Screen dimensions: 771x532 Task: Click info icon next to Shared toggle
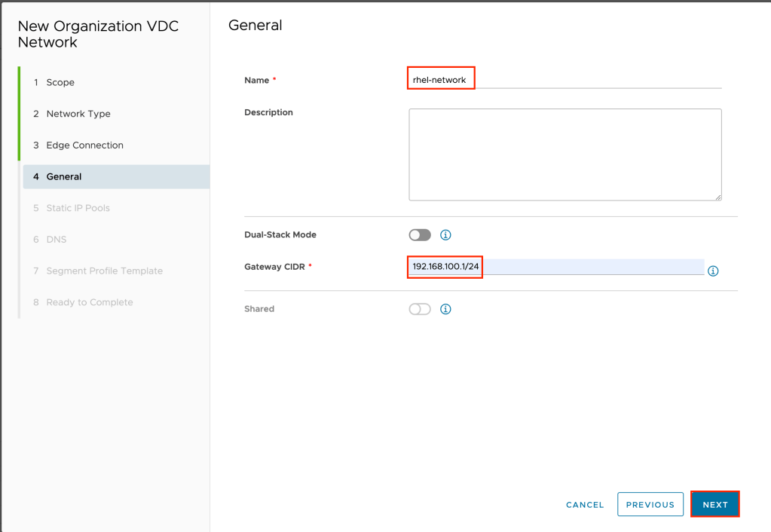(445, 309)
